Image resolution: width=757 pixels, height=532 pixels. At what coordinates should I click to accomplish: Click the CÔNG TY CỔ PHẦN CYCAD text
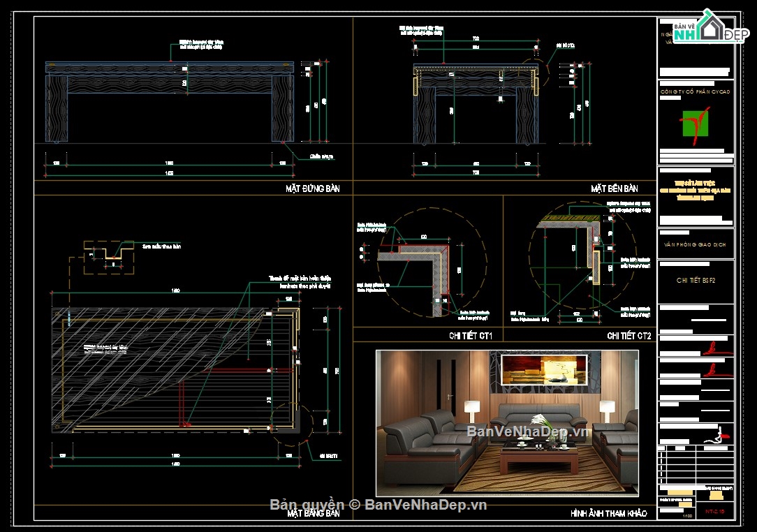pyautogui.click(x=695, y=92)
